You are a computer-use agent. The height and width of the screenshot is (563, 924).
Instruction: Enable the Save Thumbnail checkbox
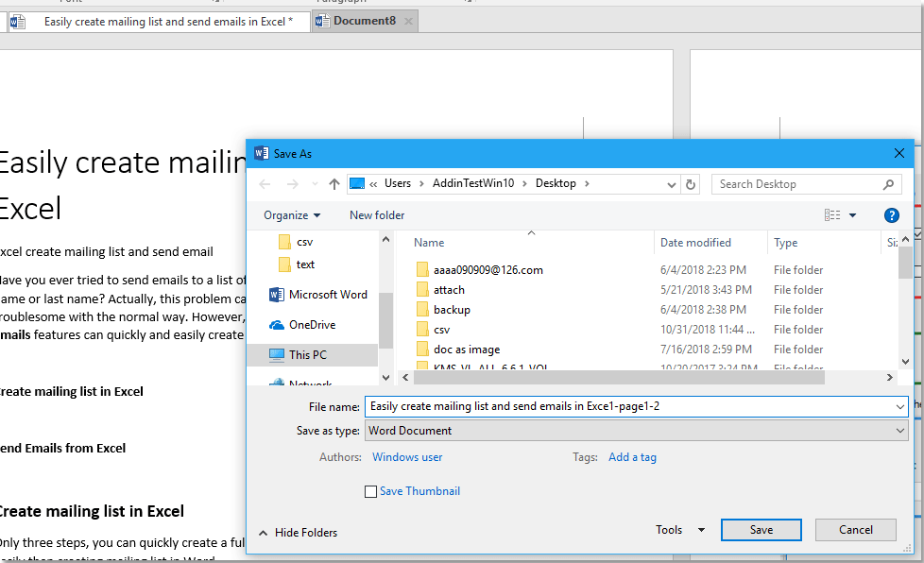point(370,491)
